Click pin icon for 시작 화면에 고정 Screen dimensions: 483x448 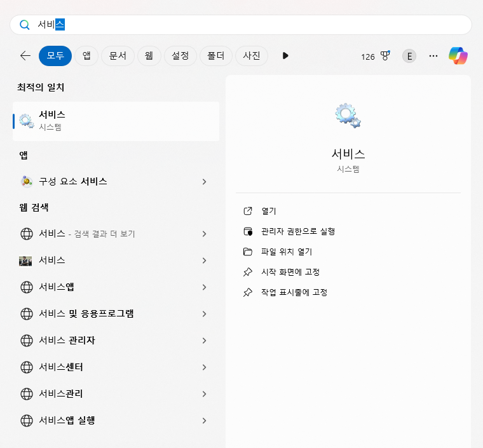point(248,272)
